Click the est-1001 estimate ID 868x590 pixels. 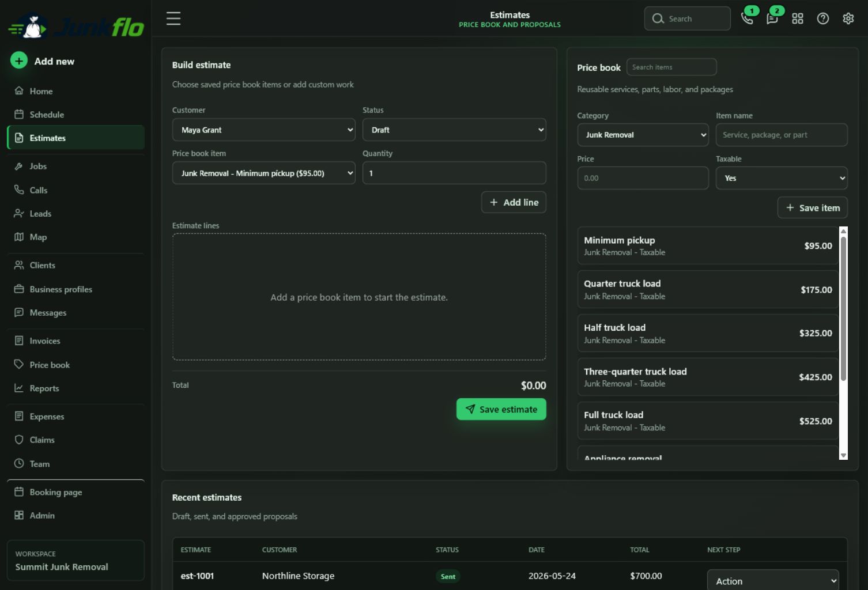click(197, 576)
